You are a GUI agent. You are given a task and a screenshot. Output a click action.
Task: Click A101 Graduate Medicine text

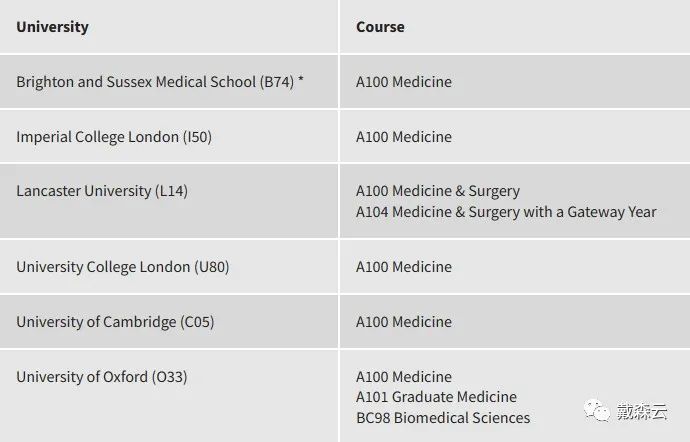[x=436, y=397]
